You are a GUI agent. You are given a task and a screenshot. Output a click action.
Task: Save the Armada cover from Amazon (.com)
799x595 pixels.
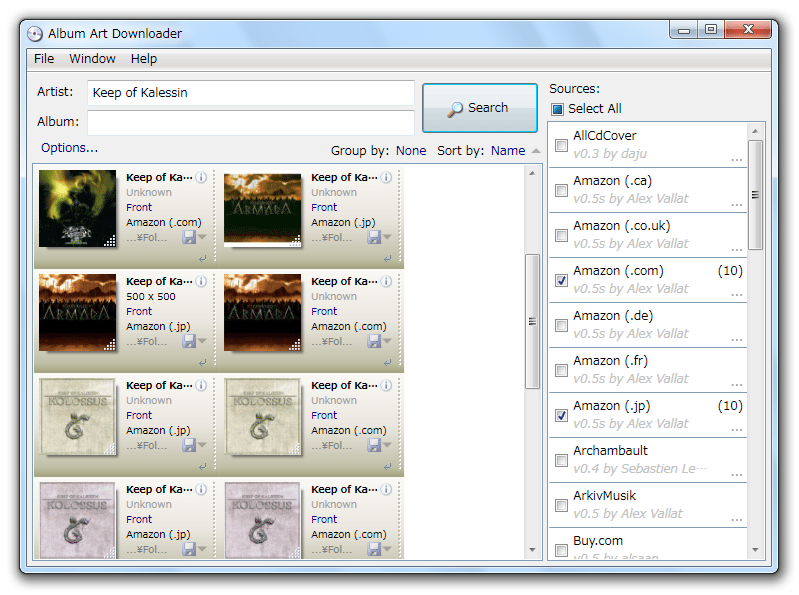click(x=374, y=341)
